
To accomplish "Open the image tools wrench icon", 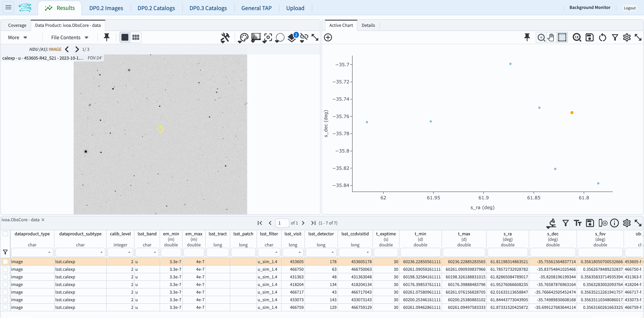I will point(225,38).
